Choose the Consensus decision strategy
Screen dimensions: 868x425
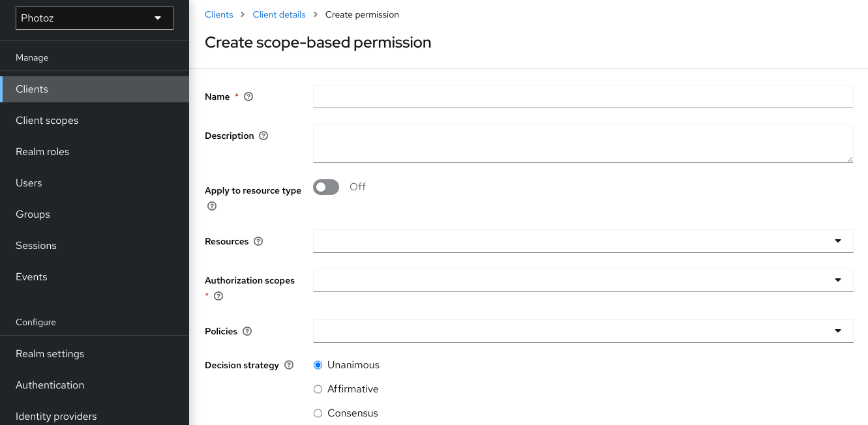pos(318,413)
